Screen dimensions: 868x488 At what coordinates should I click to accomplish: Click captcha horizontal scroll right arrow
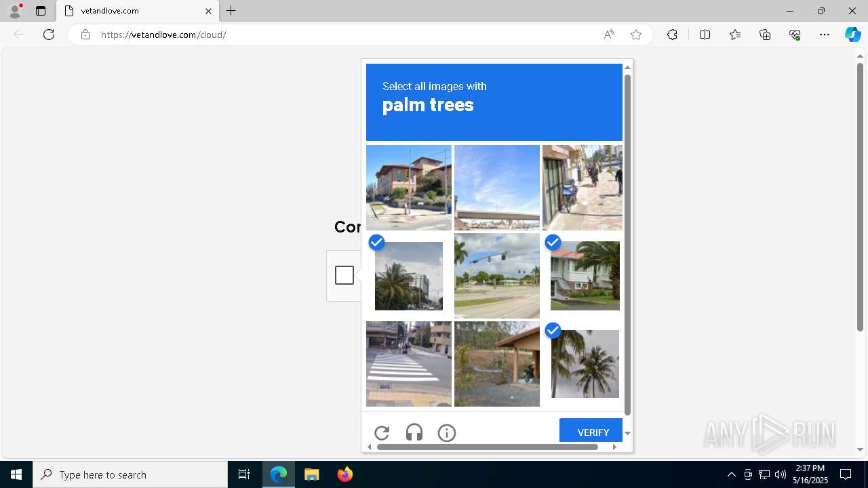click(x=614, y=447)
